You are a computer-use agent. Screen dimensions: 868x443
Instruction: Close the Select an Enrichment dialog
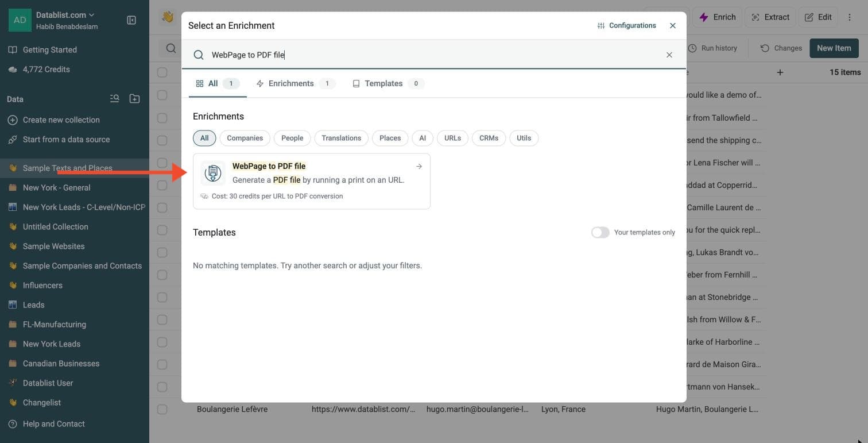[x=673, y=26]
